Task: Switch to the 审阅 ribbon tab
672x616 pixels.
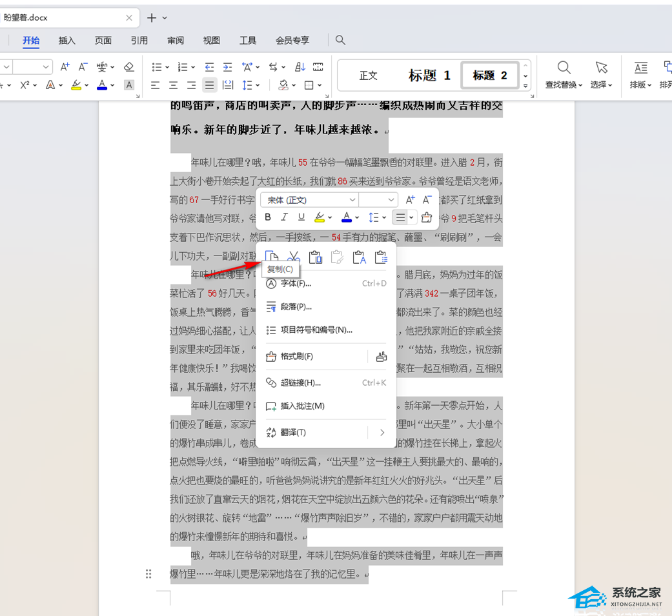Action: (176, 40)
